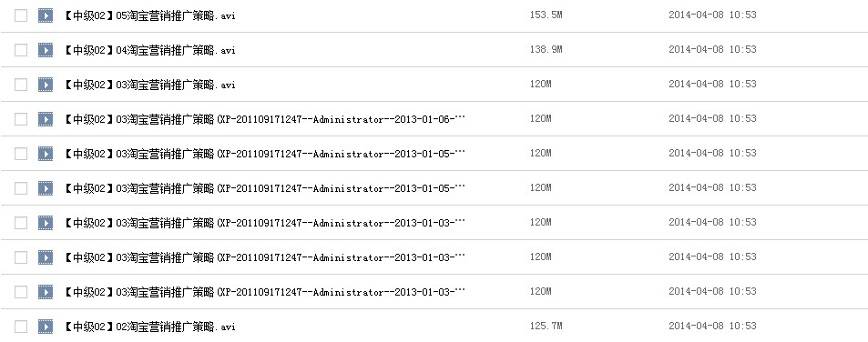Click the video icon of 04淘宝营销推广策略.avi
Image resolution: width=868 pixels, height=342 pixels.
tap(46, 50)
